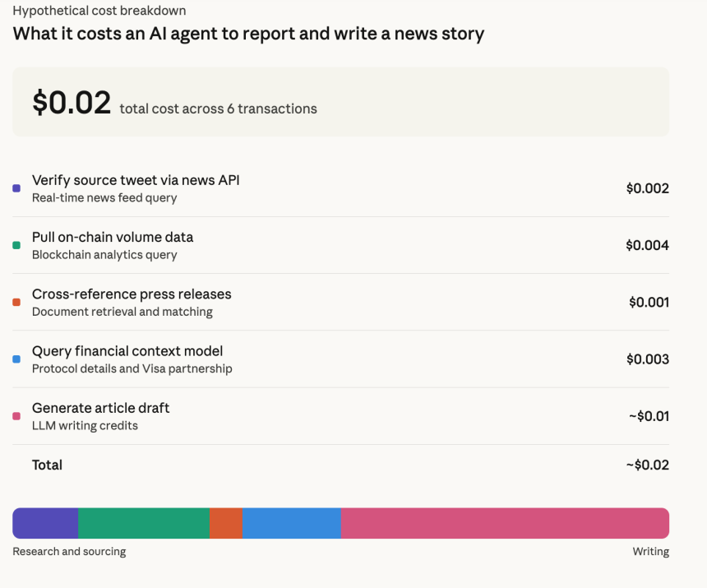
Task: Select the green segment of the cost bar
Action: coord(144,523)
